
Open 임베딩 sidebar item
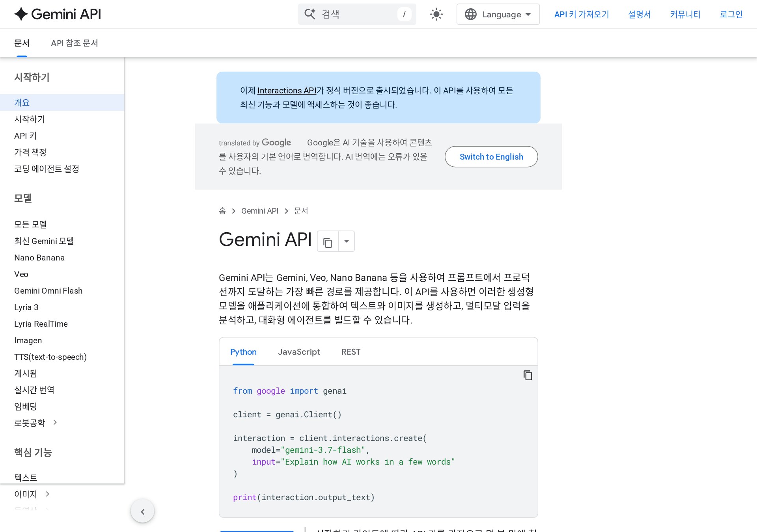tap(26, 406)
